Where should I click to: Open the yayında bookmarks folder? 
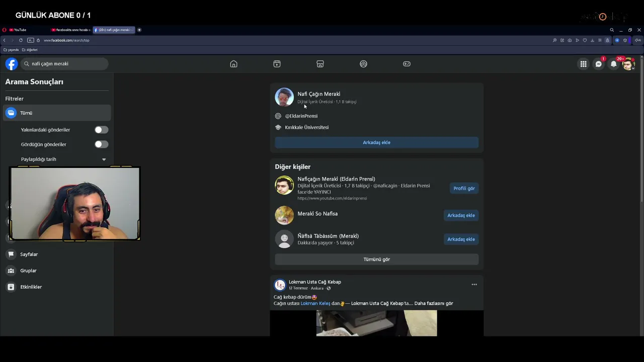[x=11, y=50]
